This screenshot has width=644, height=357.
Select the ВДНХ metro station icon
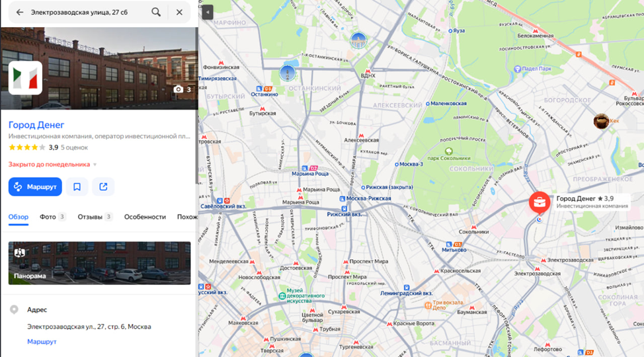coord(368,71)
